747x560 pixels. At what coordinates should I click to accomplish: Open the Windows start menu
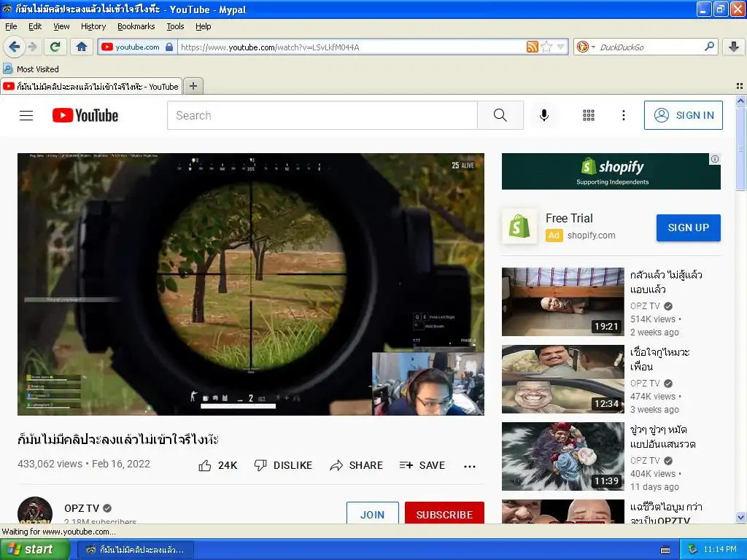tap(35, 549)
